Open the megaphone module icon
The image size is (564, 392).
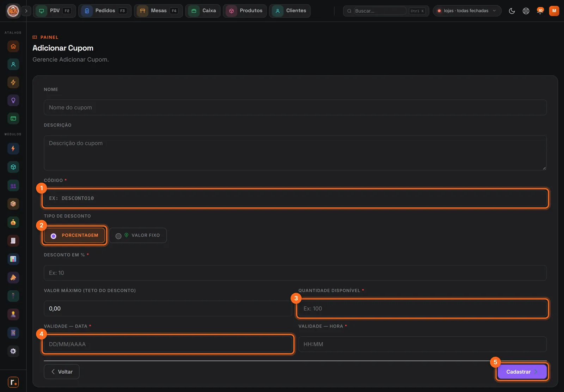point(13,277)
